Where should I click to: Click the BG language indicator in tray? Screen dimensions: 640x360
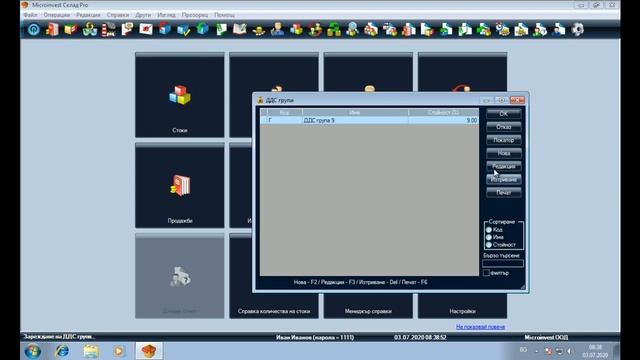[523, 350]
